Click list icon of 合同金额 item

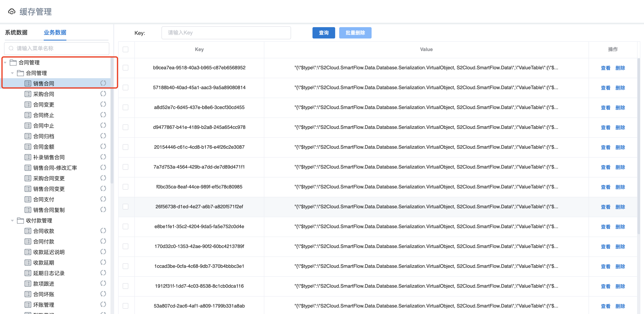(x=28, y=147)
